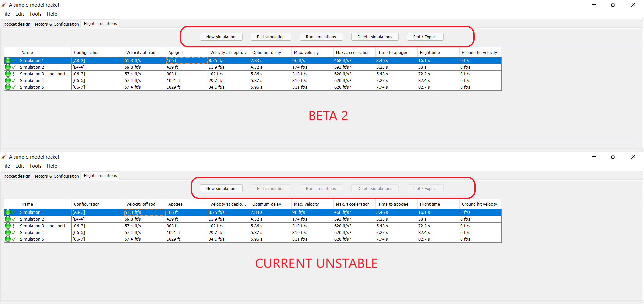This screenshot has height=304, width=644.
Task: Click the warning icon on Simulation 3 in CURRENT UNSTABLE window
Action: coord(13,226)
